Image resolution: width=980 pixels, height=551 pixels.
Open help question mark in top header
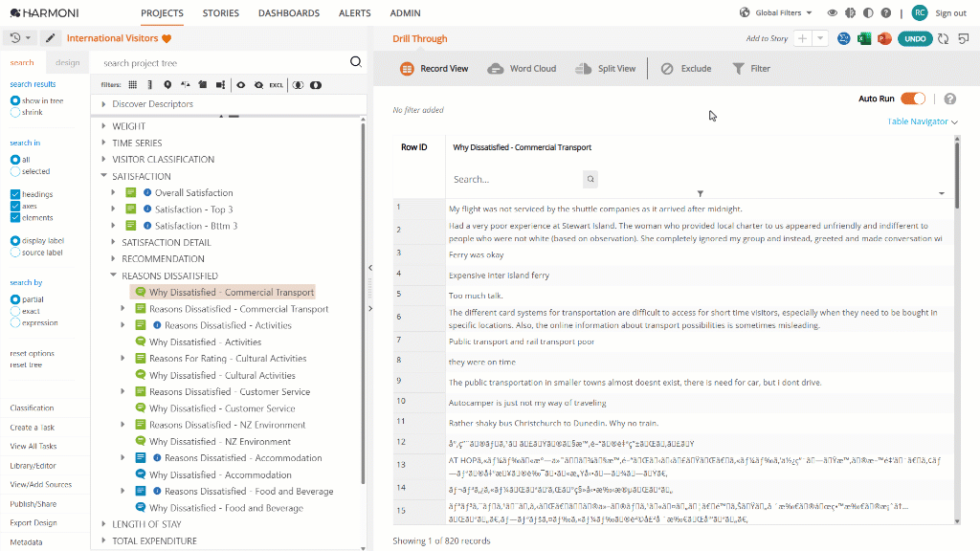pos(886,12)
